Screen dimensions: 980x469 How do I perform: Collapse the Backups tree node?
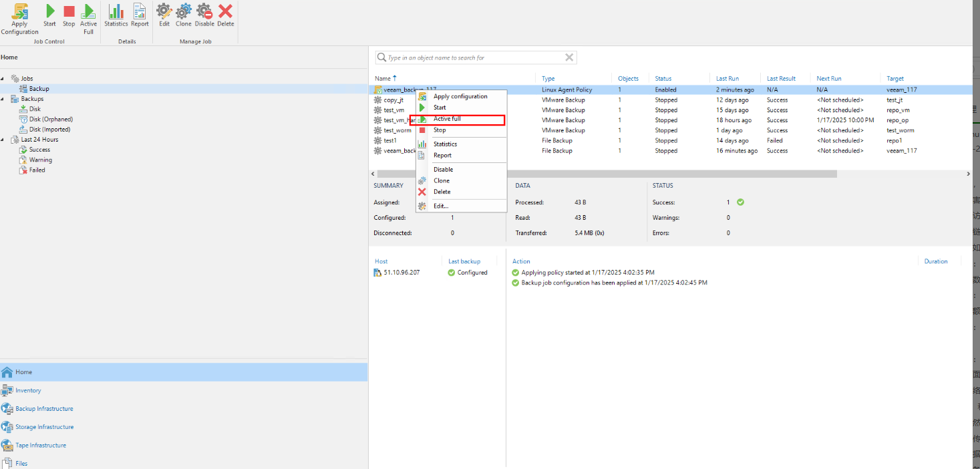[3, 99]
